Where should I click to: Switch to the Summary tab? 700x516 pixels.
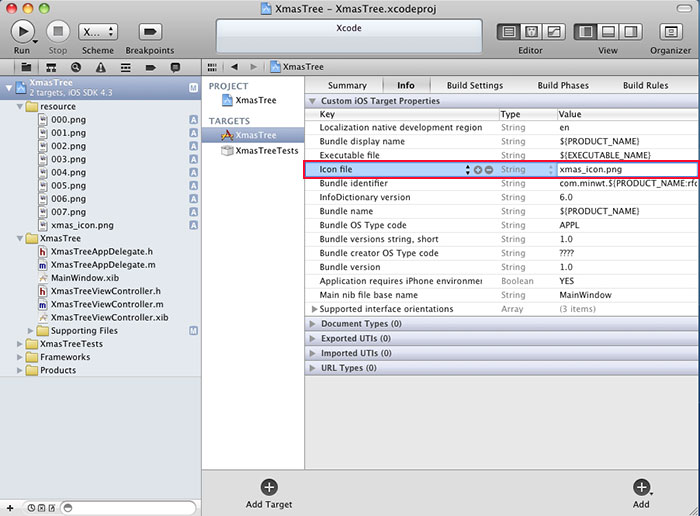pos(347,85)
